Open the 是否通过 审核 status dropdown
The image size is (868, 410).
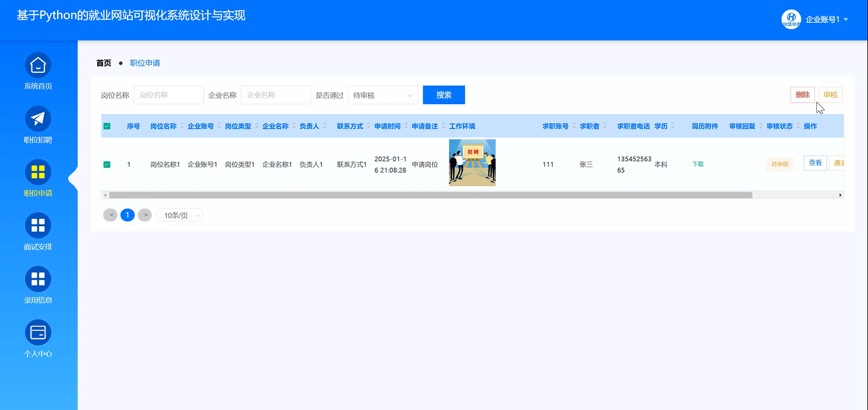click(x=383, y=94)
